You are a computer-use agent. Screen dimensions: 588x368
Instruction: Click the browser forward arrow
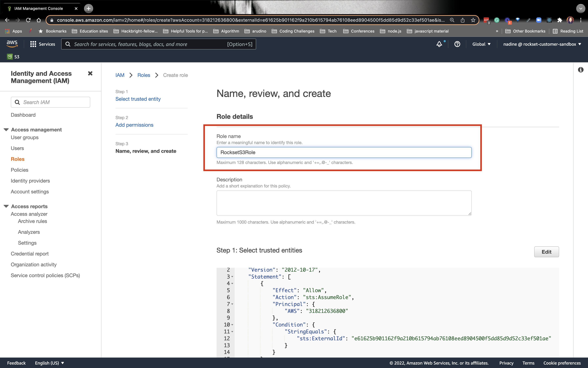coord(18,20)
